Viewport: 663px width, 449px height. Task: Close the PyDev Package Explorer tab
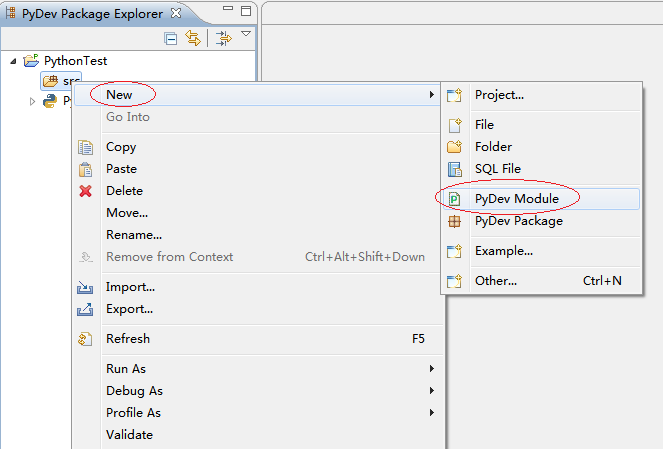[176, 13]
